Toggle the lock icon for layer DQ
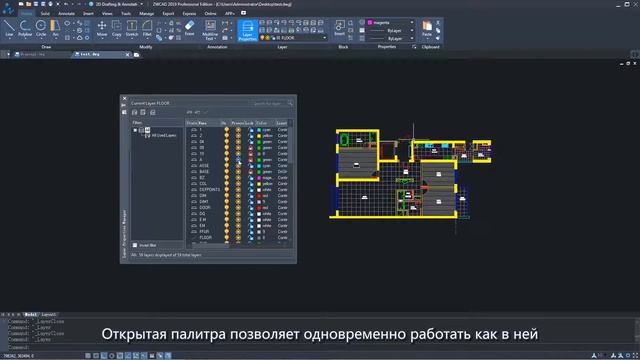This screenshot has height=360, width=640. [x=251, y=213]
